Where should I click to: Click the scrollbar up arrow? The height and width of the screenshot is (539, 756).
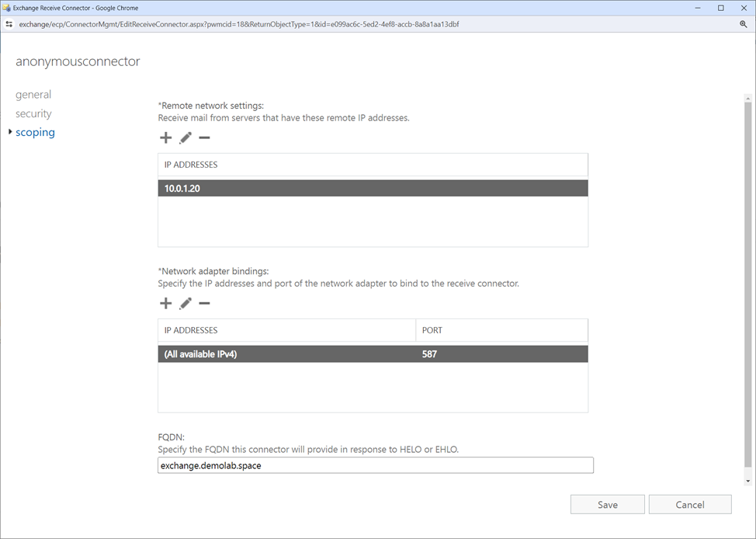pyautogui.click(x=747, y=98)
